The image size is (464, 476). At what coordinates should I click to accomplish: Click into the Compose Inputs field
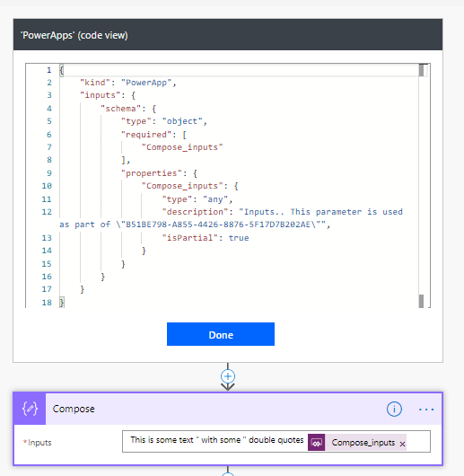coord(276,441)
